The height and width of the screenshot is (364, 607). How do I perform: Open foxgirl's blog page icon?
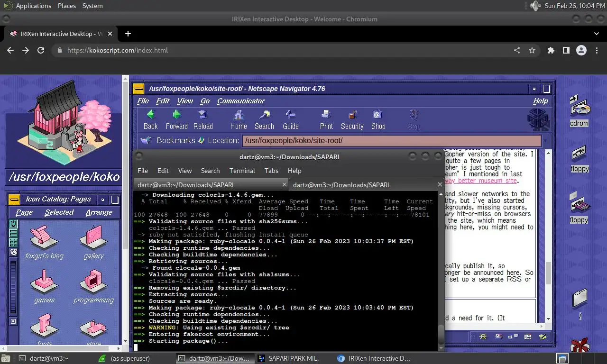(44, 243)
